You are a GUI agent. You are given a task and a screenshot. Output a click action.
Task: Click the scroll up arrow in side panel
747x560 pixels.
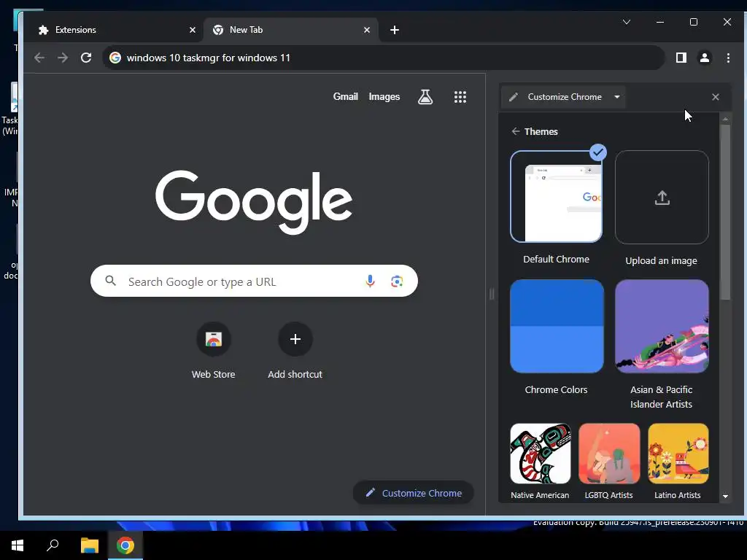click(x=725, y=119)
